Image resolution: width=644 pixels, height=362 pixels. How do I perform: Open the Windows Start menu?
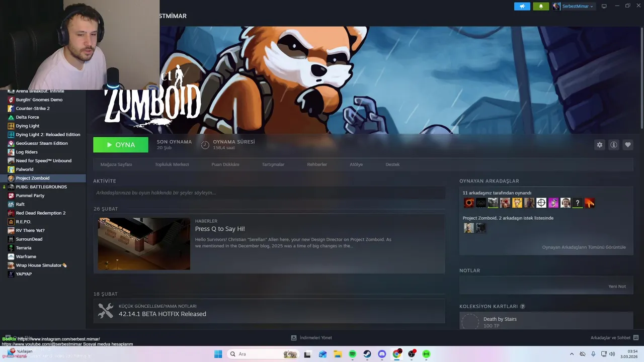218,354
